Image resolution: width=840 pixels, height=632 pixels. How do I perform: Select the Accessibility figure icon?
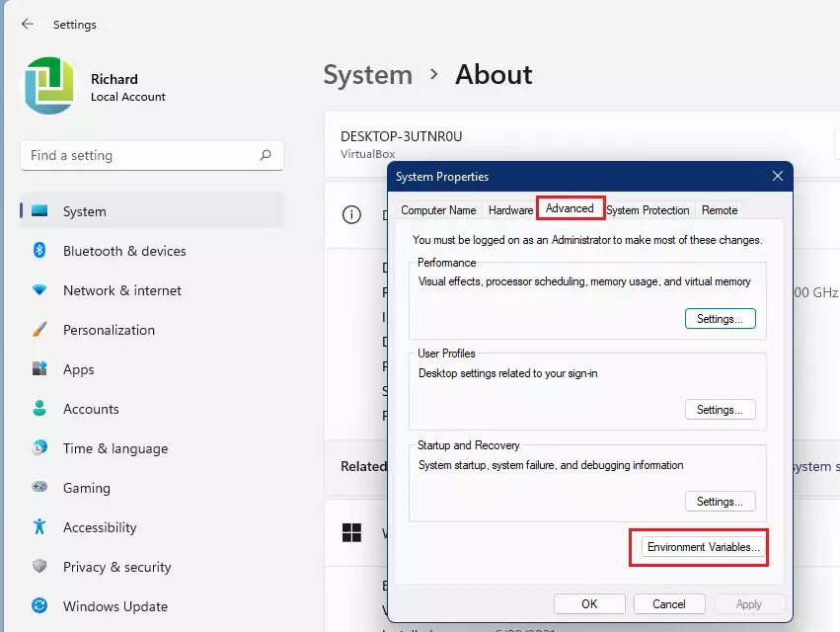39,526
